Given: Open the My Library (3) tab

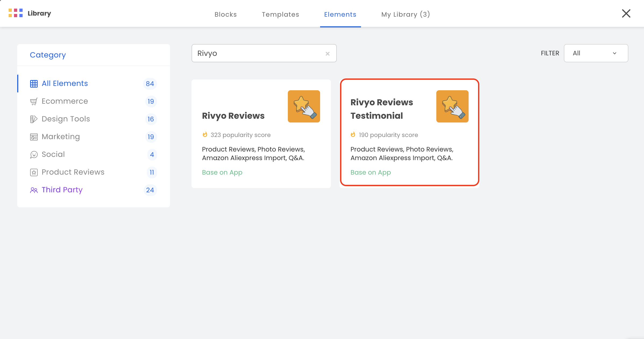Looking at the screenshot, I should pos(405,14).
